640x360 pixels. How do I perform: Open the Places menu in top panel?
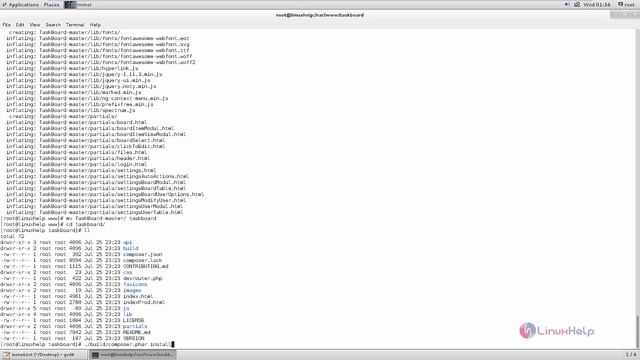pyautogui.click(x=51, y=5)
